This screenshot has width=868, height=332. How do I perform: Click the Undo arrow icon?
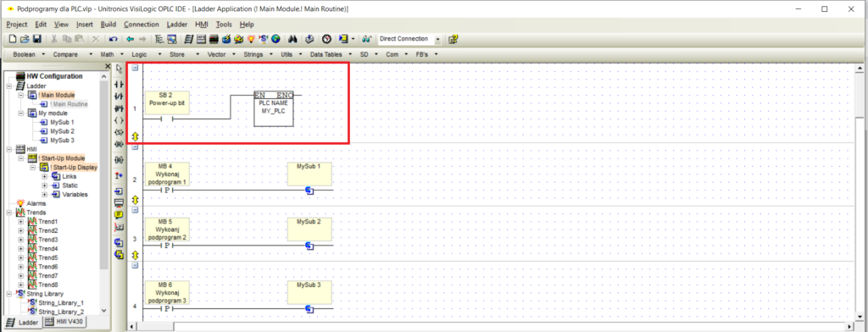[113, 39]
